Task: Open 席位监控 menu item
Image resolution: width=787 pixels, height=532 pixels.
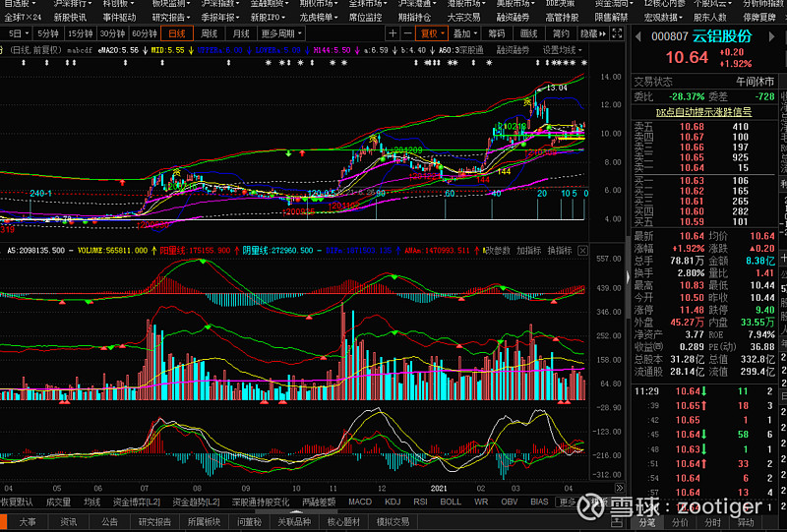Action: click(365, 17)
